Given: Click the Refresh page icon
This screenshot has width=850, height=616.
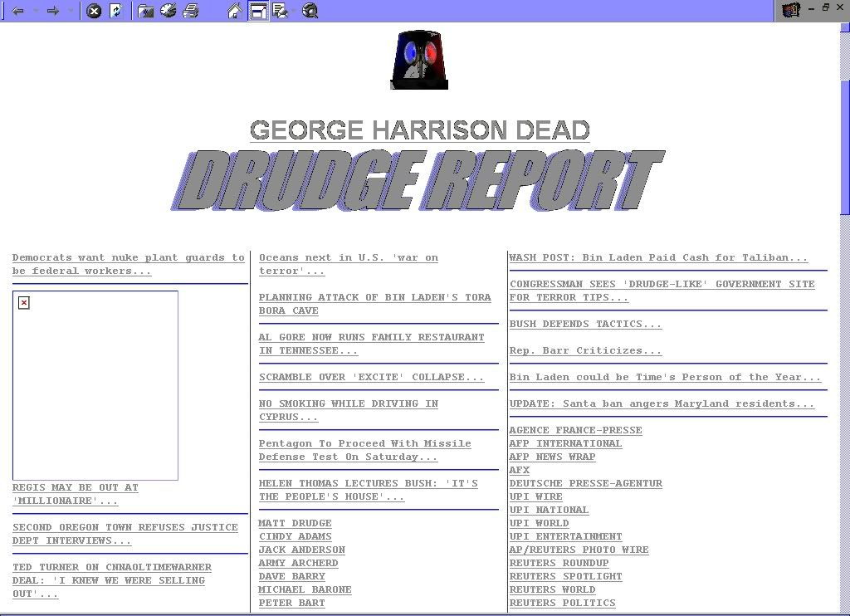Looking at the screenshot, I should click(x=116, y=11).
